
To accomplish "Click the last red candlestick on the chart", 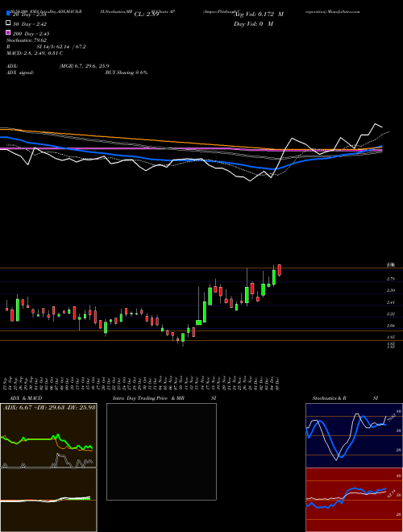I will pyautogui.click(x=280, y=270).
